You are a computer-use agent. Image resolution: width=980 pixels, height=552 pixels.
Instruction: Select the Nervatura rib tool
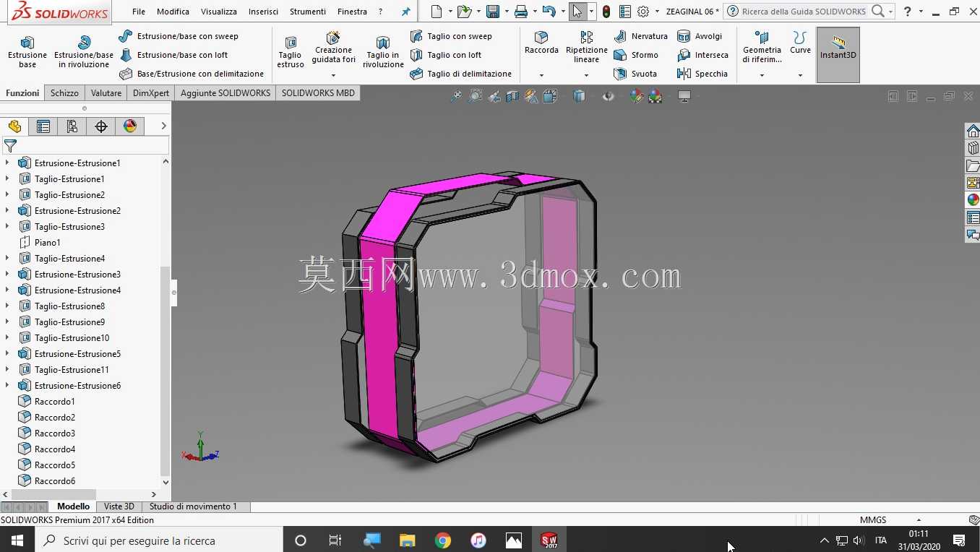coord(640,36)
